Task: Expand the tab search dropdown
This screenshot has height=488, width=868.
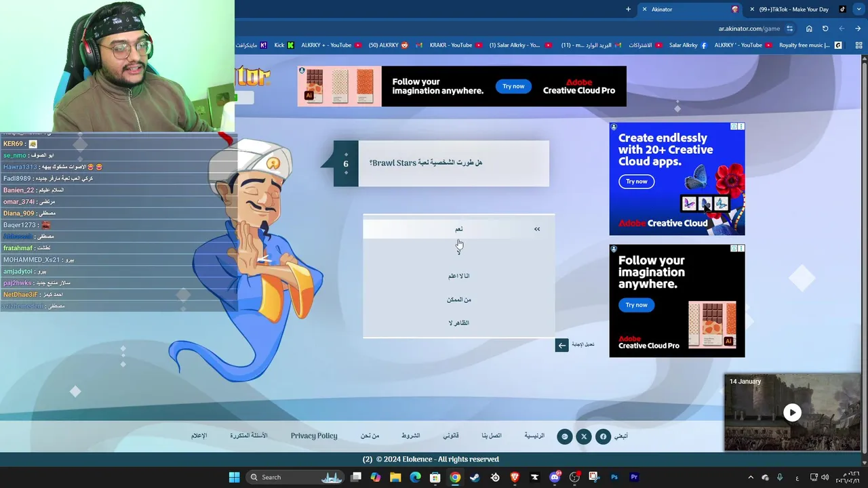Action: [x=859, y=9]
